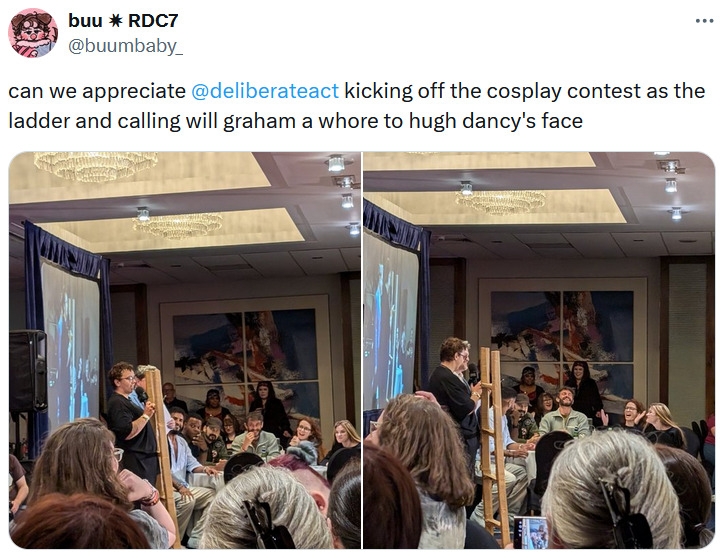Click the bamboo ladder in the right photo
The image size is (724, 558).
point(494,446)
